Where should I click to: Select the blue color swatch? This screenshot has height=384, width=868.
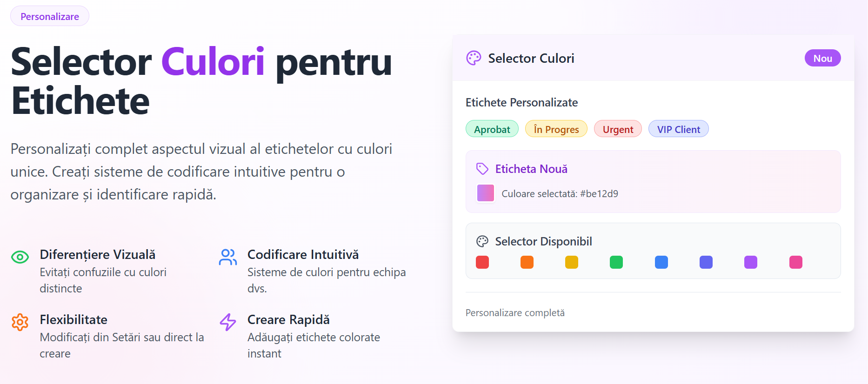coord(661,262)
